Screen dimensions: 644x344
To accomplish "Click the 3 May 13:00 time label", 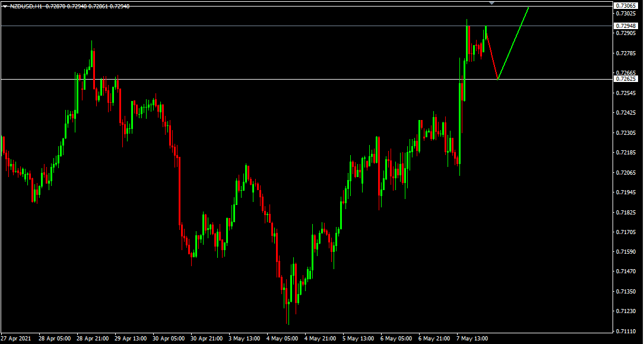I will click(245, 339).
